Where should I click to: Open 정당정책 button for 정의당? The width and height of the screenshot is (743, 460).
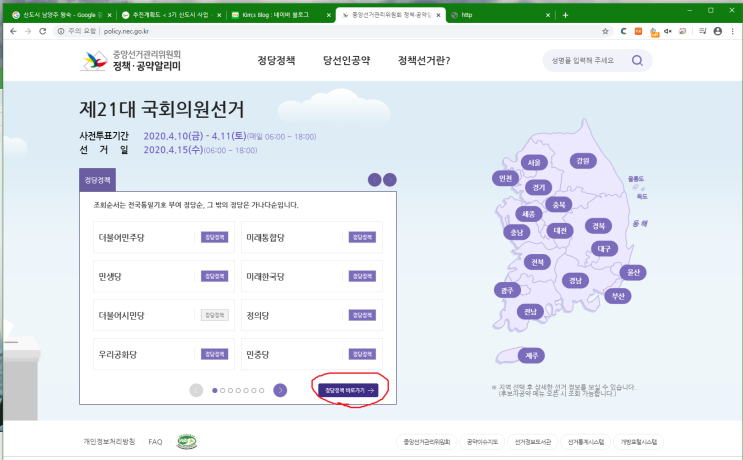(x=362, y=315)
